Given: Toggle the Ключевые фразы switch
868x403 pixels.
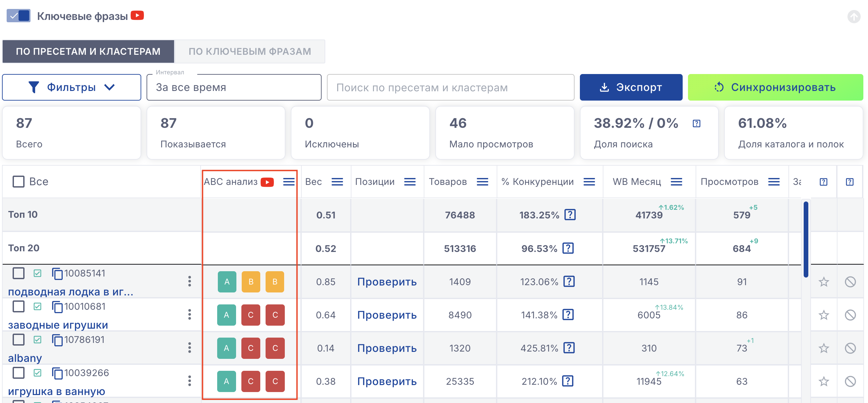Looking at the screenshot, I should [19, 16].
